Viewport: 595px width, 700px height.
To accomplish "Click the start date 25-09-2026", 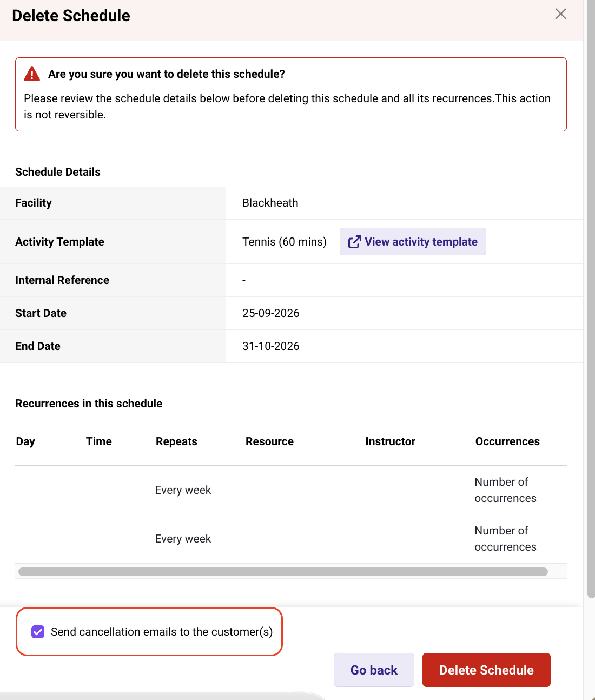I will coord(271,313).
